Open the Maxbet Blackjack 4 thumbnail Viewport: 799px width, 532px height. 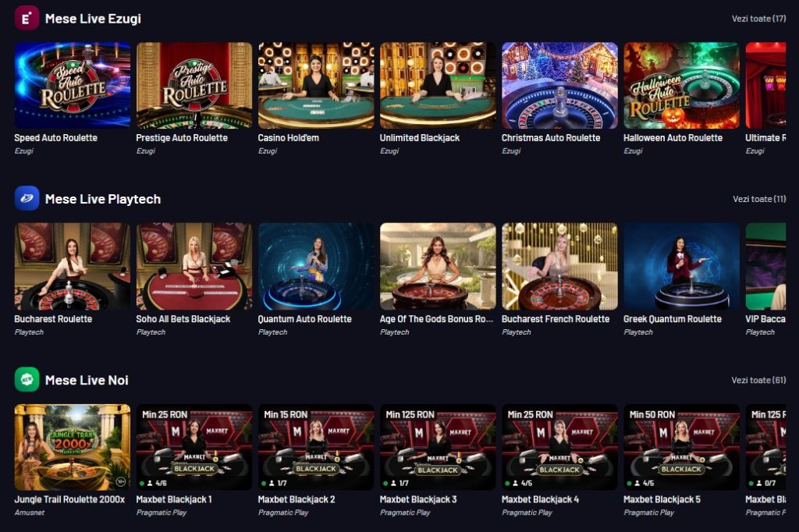pos(559,447)
